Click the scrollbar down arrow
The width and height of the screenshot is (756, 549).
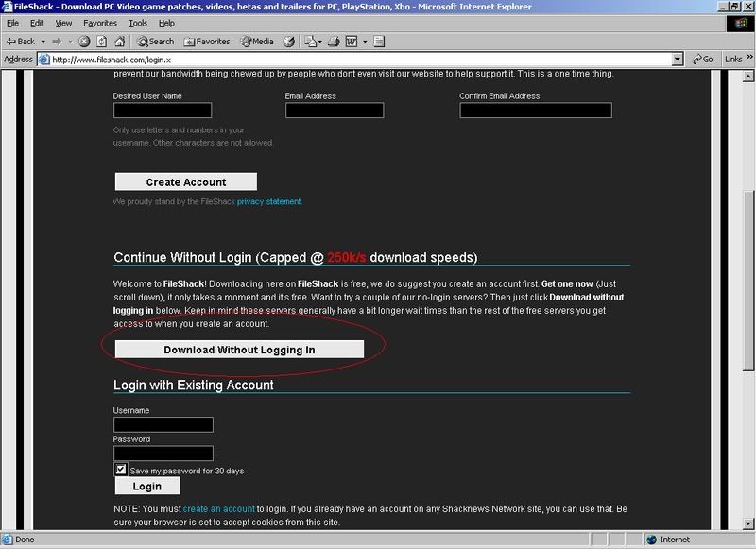(747, 523)
